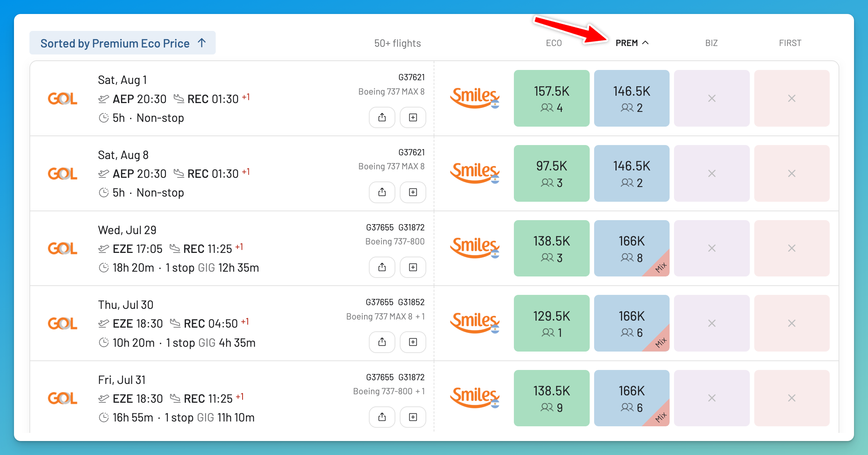Click flight number G37621 on Aug 1 row
Image resolution: width=868 pixels, height=455 pixels.
[412, 77]
